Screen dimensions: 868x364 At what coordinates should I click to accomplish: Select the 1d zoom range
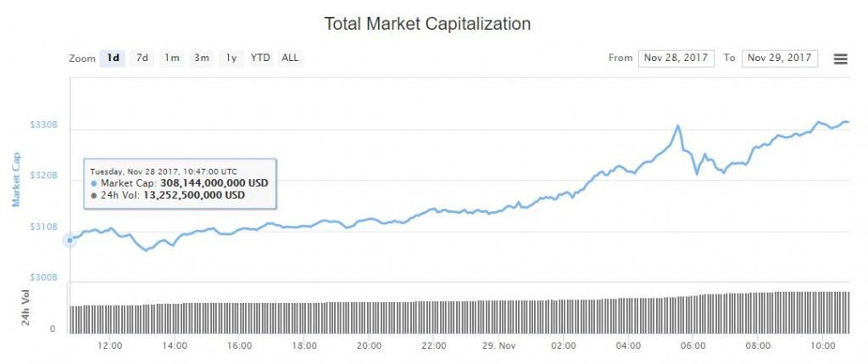coord(113,58)
